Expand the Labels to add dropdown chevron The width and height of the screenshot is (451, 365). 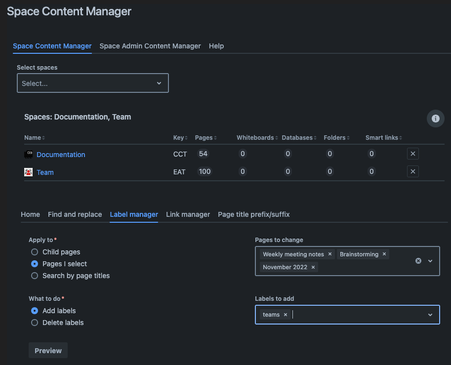(x=430, y=314)
